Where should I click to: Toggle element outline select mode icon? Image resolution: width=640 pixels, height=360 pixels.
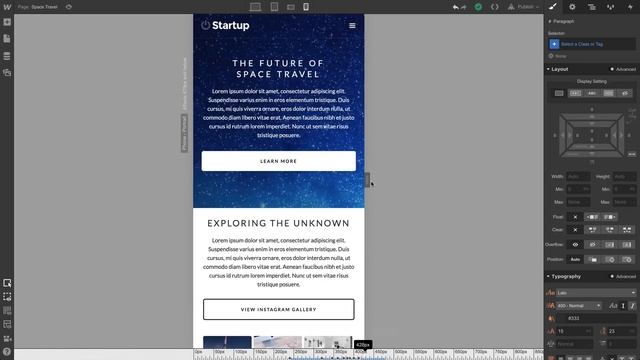click(7, 283)
